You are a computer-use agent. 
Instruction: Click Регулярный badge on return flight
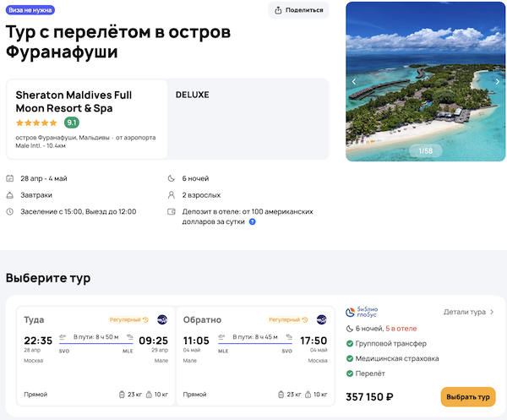[288, 319]
